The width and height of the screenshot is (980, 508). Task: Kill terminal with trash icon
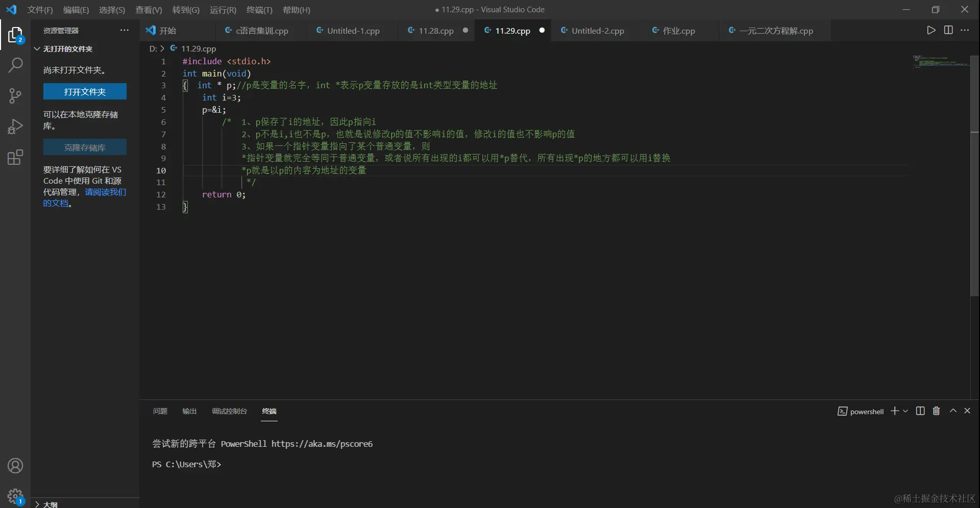click(936, 411)
